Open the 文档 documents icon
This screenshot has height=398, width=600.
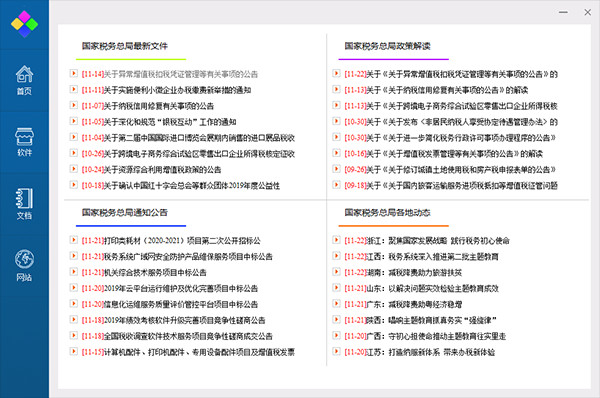coord(24,204)
